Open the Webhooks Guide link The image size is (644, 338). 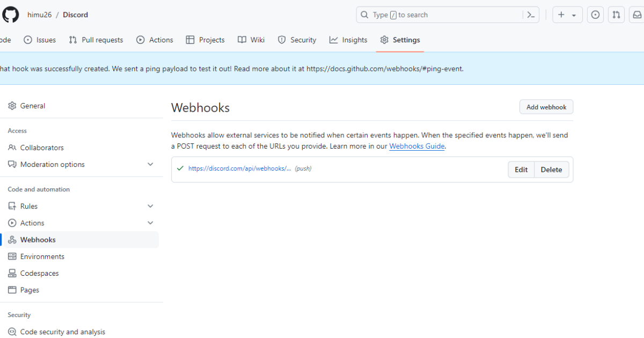click(417, 146)
